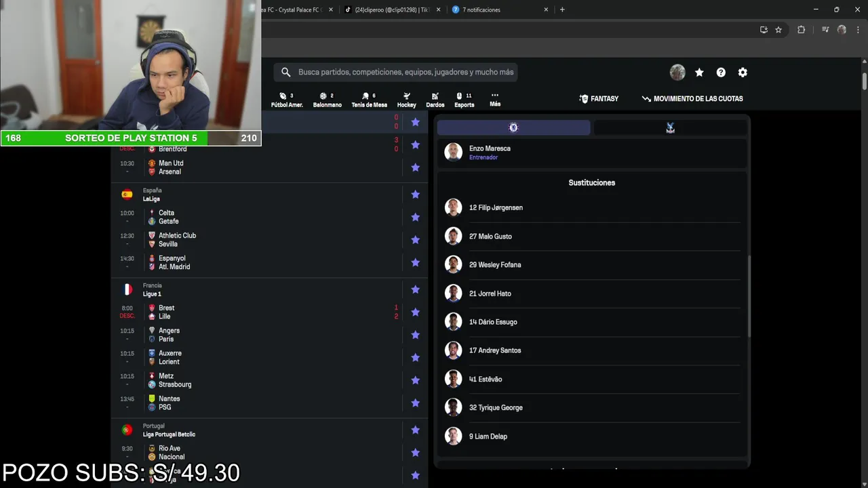
Task: Open the Esports category
Action: pyautogui.click(x=464, y=100)
